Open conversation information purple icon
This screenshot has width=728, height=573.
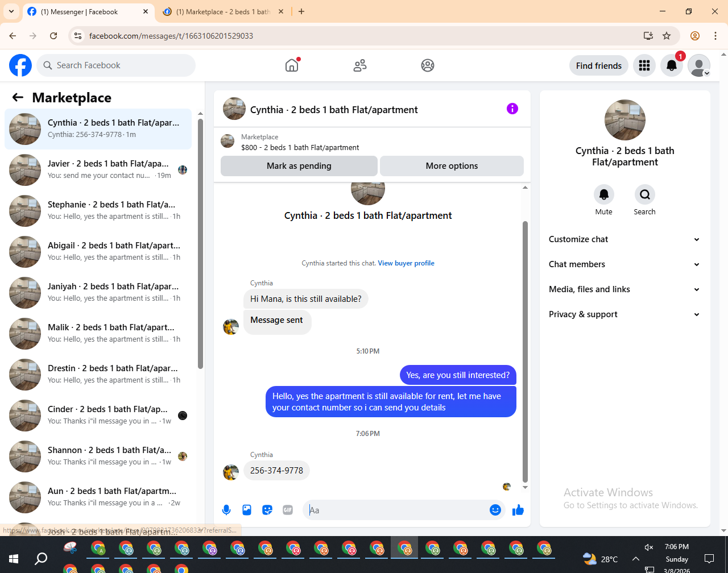[x=512, y=109]
